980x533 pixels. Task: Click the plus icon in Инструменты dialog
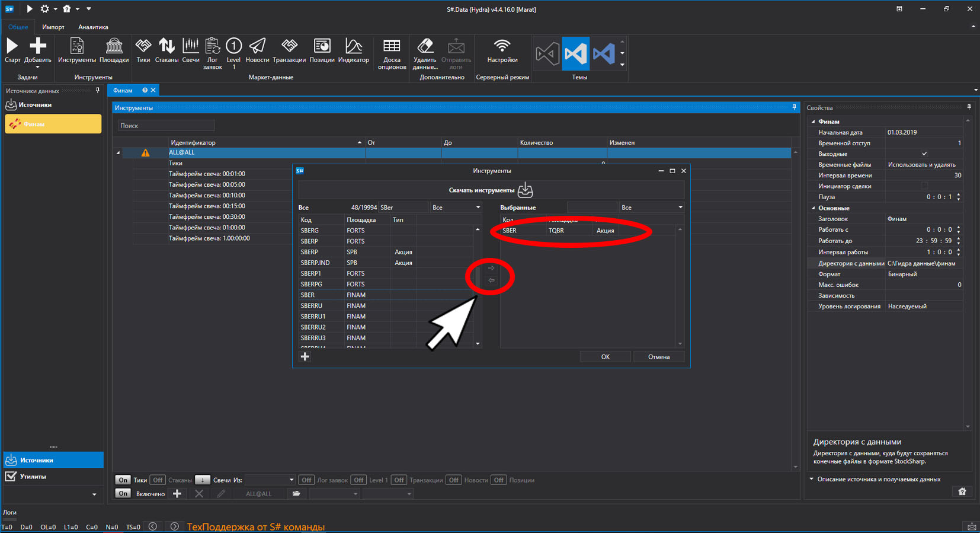pos(305,356)
